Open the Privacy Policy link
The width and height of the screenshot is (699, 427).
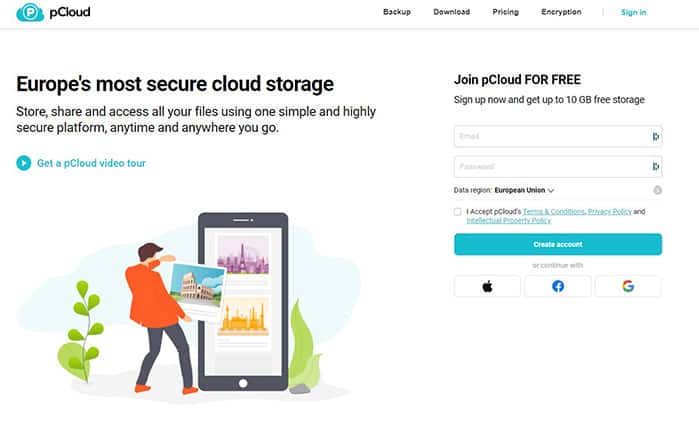[609, 212]
